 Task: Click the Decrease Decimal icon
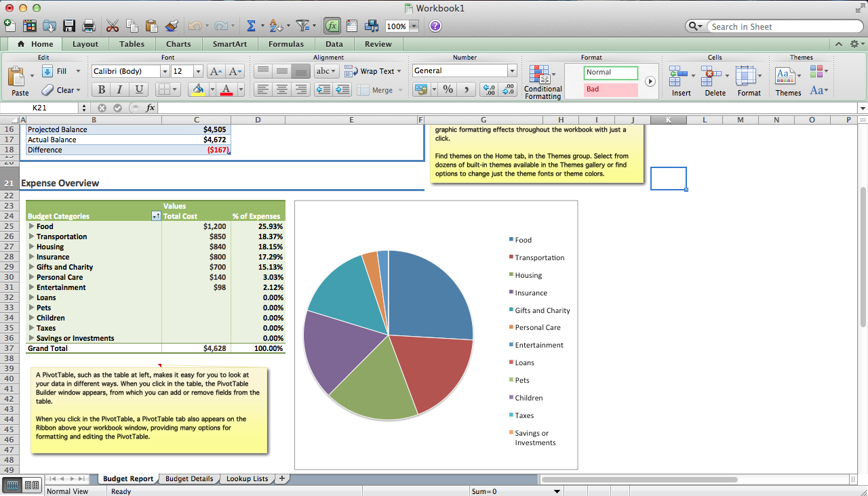pyautogui.click(x=507, y=89)
